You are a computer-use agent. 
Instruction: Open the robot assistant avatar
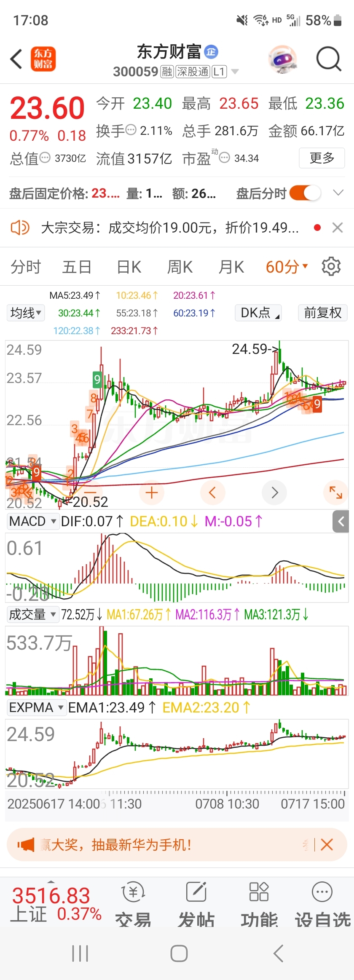pos(283,59)
